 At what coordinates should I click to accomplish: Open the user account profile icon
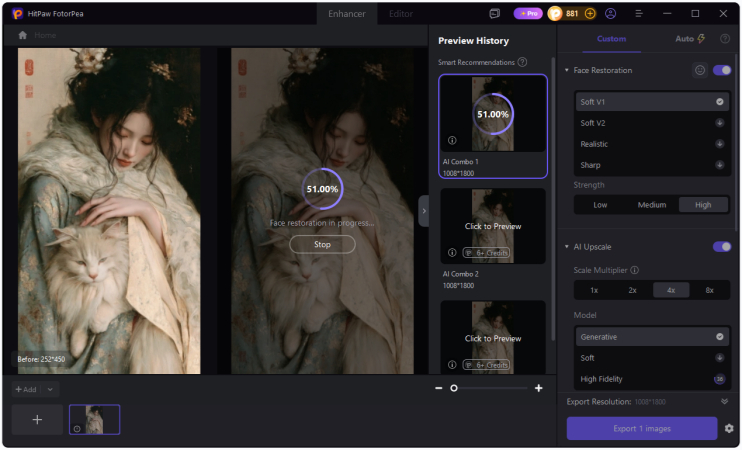[610, 14]
